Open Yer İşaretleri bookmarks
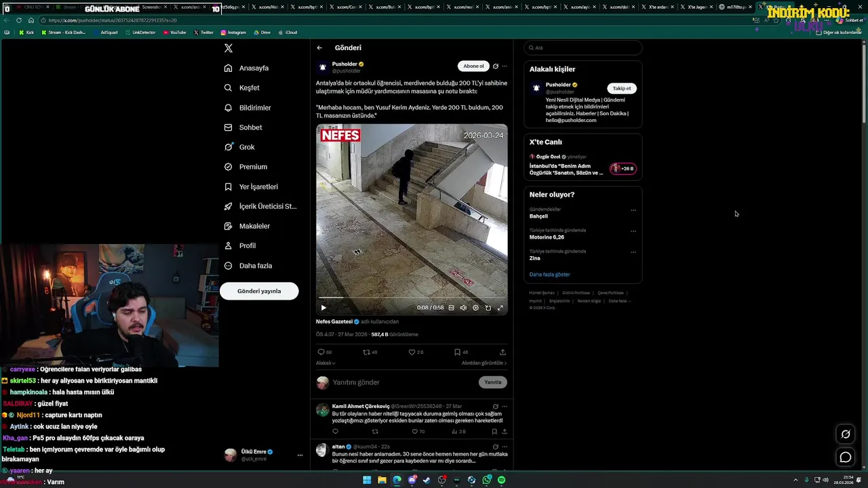The width and height of the screenshot is (868, 488). point(251,186)
